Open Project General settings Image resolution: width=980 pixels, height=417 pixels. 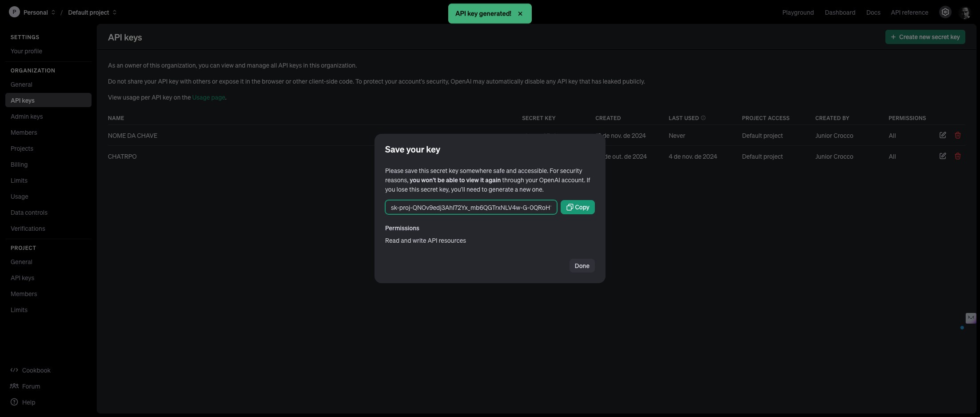click(x=48, y=262)
